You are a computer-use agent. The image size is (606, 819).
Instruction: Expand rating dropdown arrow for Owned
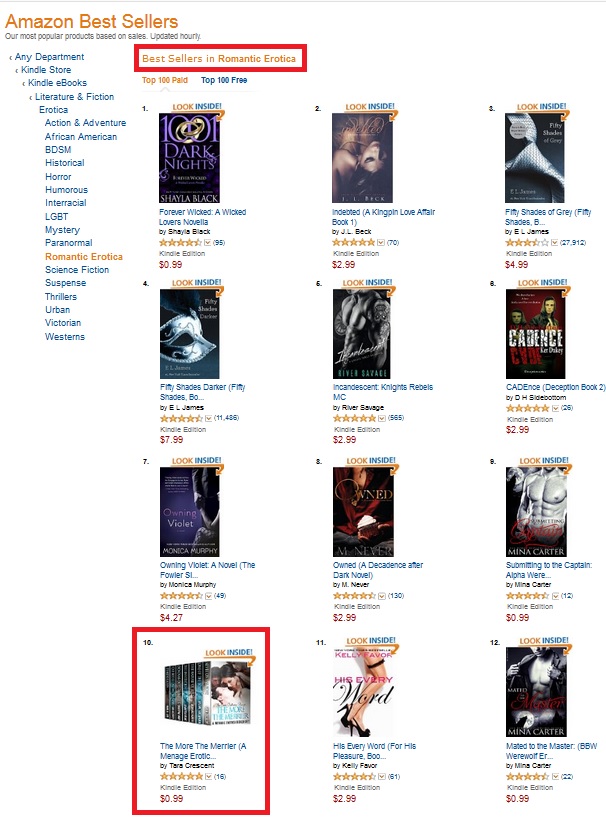pyautogui.click(x=382, y=595)
